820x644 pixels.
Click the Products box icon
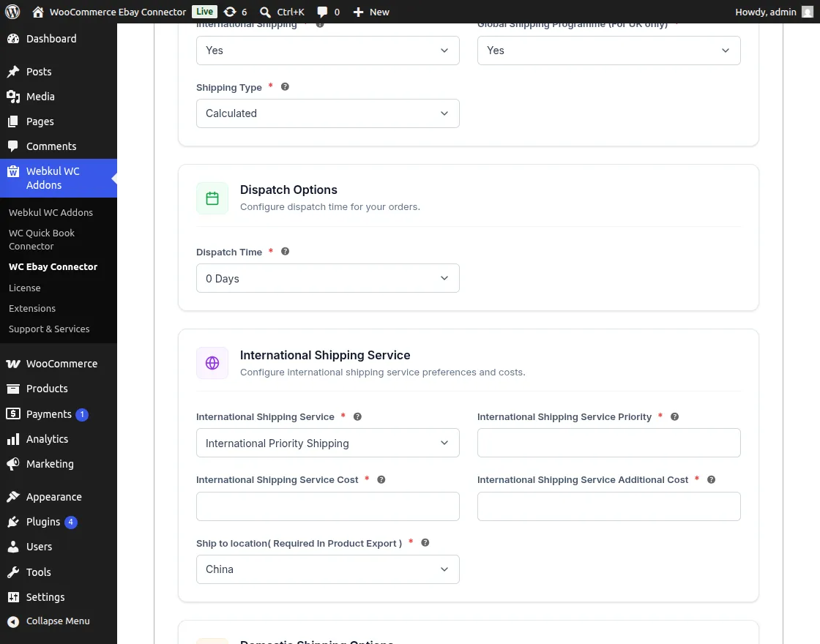(x=13, y=389)
